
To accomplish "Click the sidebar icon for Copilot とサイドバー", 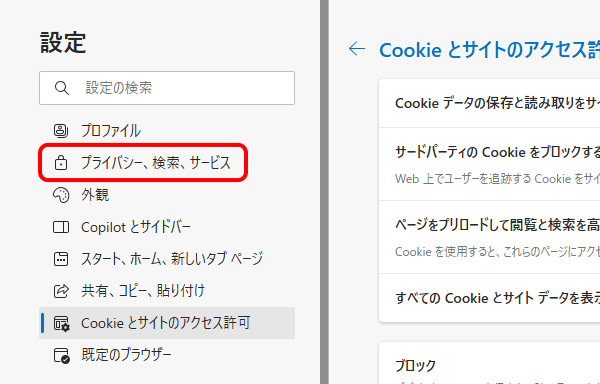I will click(60, 227).
